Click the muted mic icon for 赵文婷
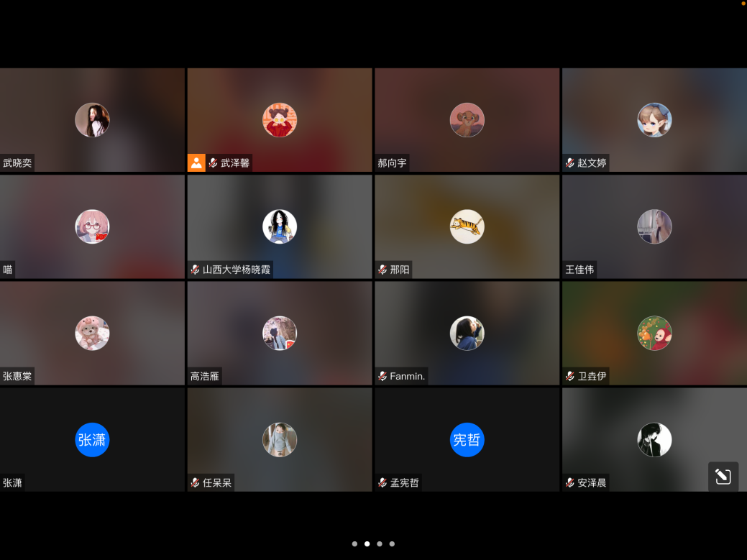The image size is (747, 560). click(569, 163)
